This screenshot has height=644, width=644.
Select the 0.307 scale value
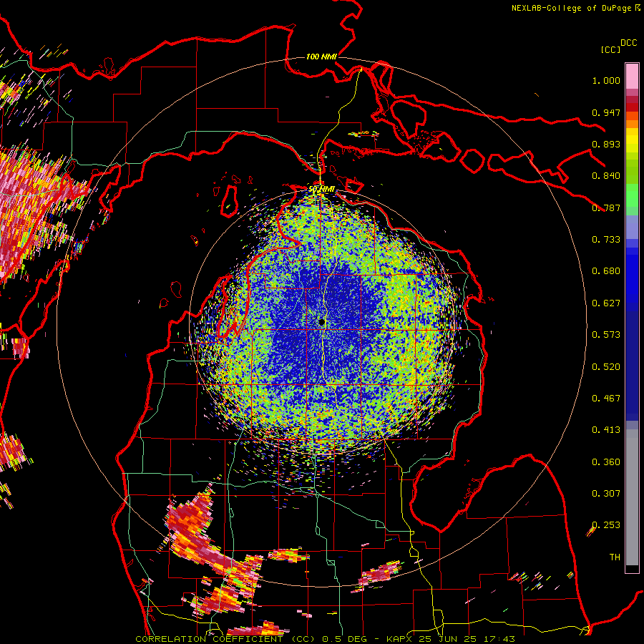tap(606, 494)
